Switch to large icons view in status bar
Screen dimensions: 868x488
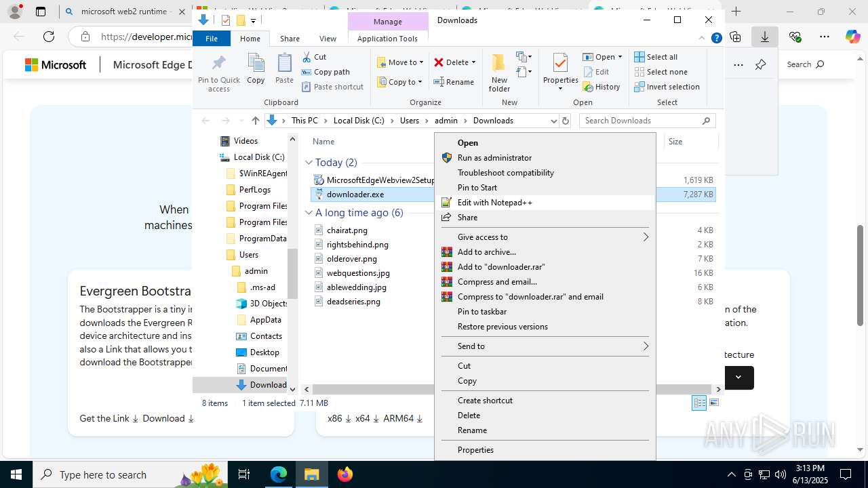coord(713,403)
